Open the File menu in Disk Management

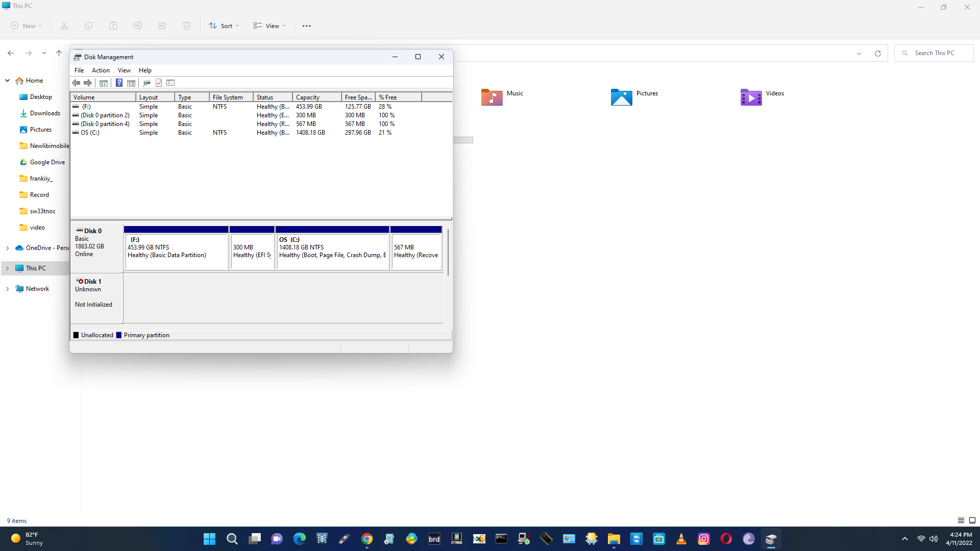tap(79, 70)
